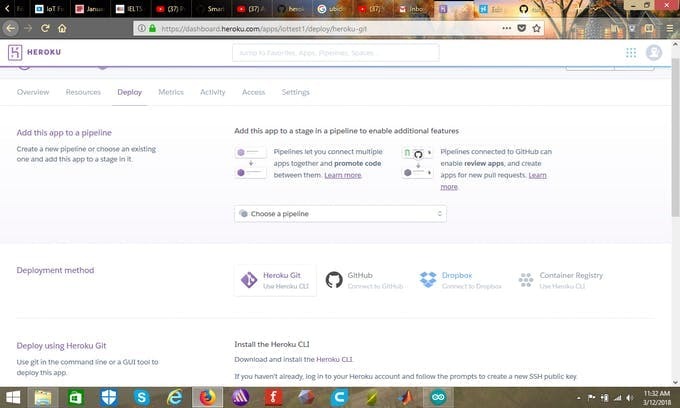Switch to the Access tab
This screenshot has width=680, height=408.
253,92
